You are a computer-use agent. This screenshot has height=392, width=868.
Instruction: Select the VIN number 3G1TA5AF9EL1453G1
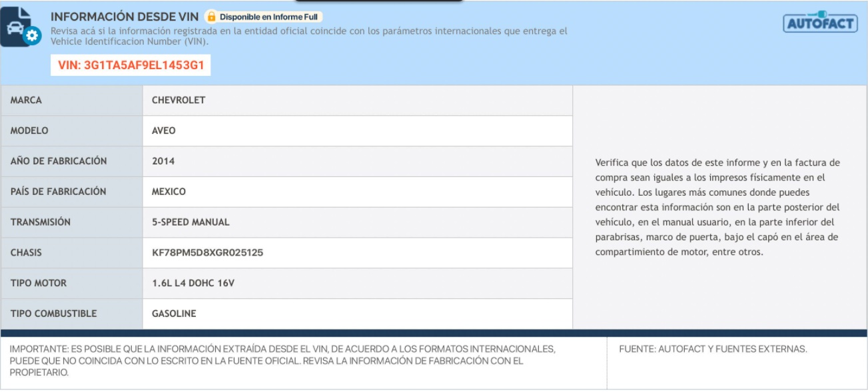[x=131, y=65]
